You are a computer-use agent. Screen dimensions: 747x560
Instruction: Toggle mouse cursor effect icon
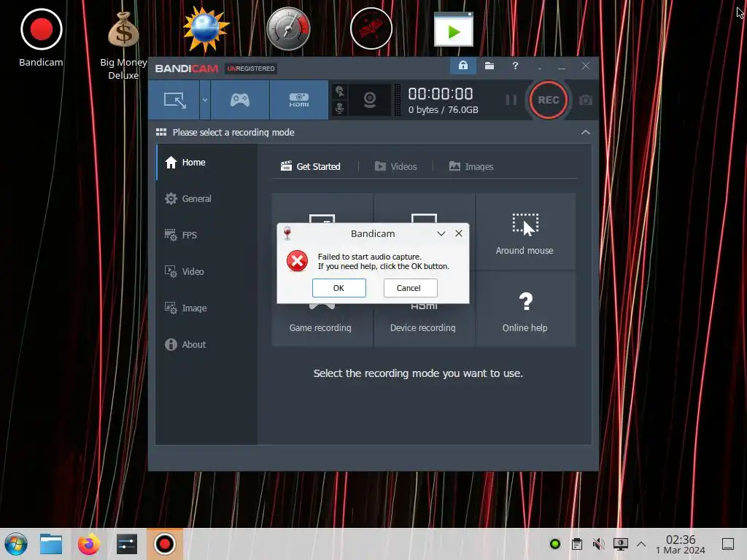pyautogui.click(x=340, y=91)
